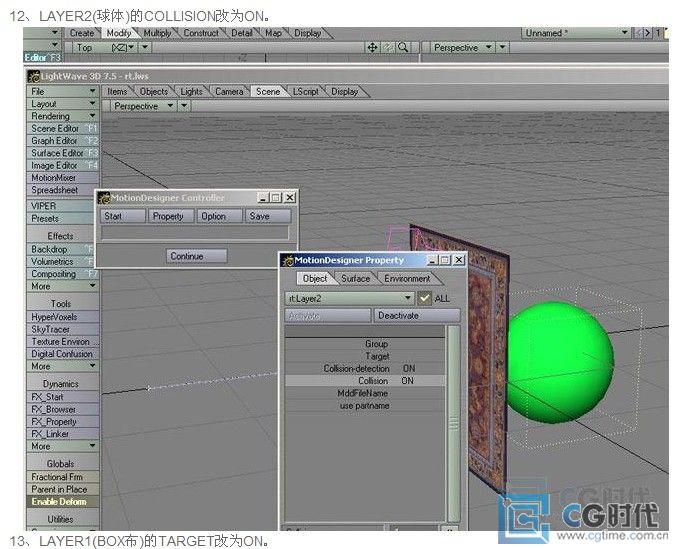Click Property in MotionDesigner Controller
Viewport: 673px width, 549px height.
171,216
